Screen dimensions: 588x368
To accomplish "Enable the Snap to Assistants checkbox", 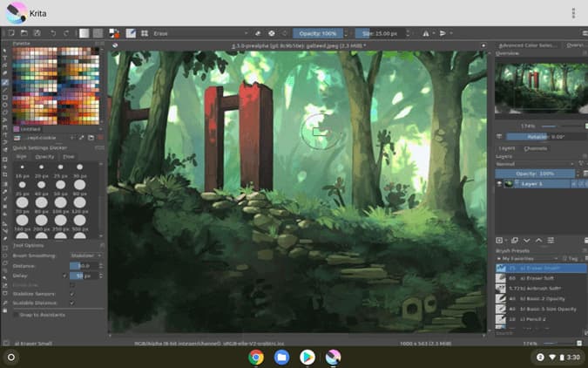I will (16, 315).
